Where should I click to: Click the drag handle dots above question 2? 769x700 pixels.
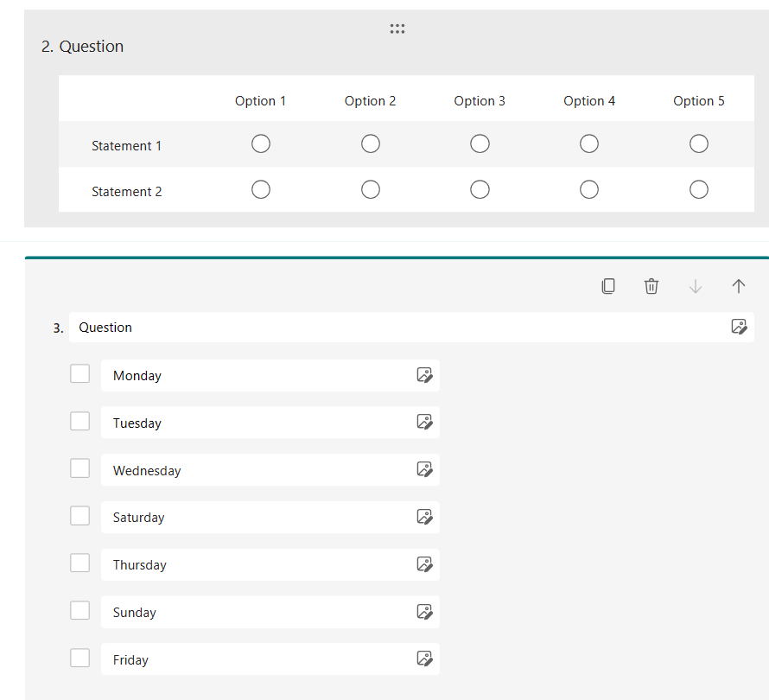pos(397,28)
